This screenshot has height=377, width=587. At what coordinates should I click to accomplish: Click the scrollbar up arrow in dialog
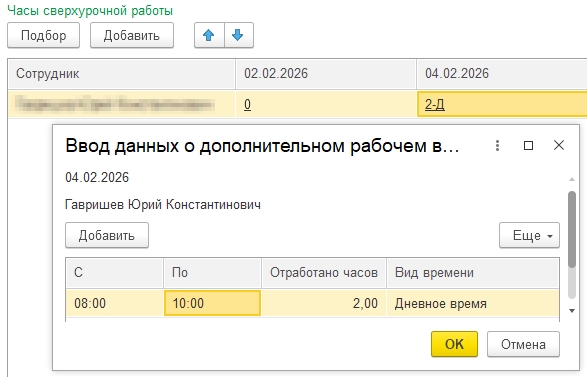[x=572, y=179]
